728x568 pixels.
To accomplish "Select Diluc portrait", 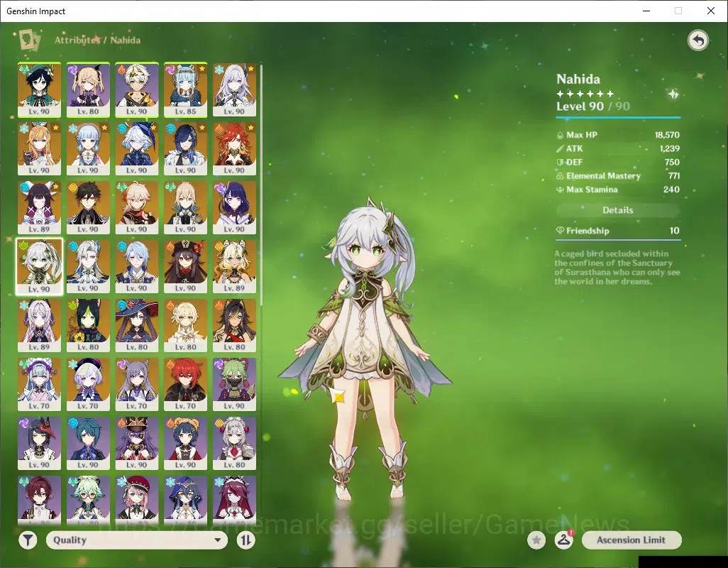I will click(x=186, y=385).
